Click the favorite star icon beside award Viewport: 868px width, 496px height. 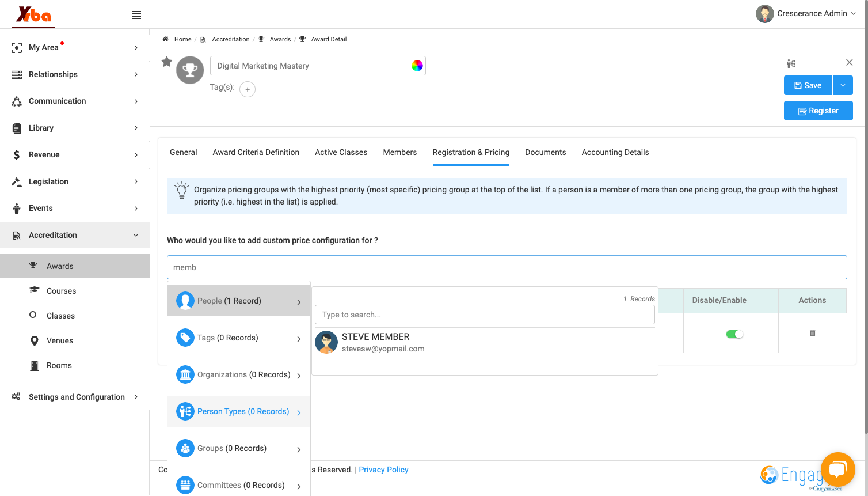pyautogui.click(x=166, y=62)
